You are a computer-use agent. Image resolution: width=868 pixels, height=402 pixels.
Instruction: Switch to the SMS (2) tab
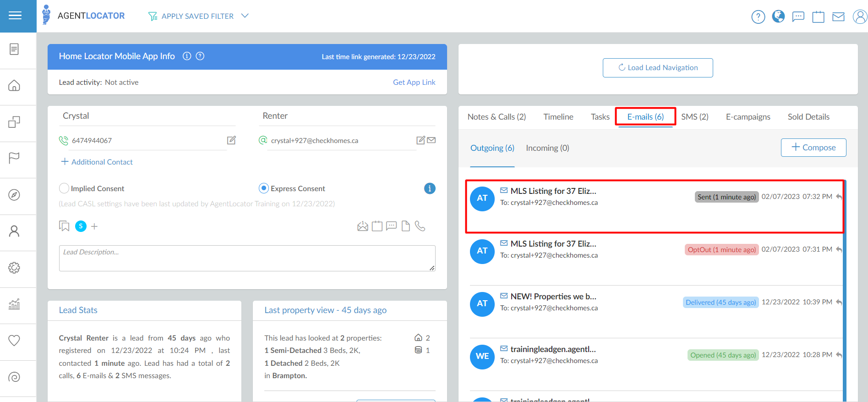tap(695, 117)
